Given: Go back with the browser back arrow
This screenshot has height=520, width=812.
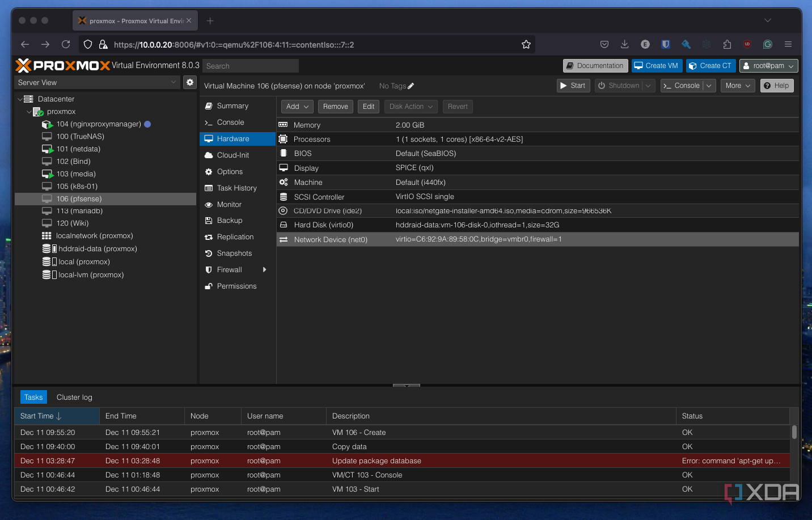Looking at the screenshot, I should click(25, 44).
